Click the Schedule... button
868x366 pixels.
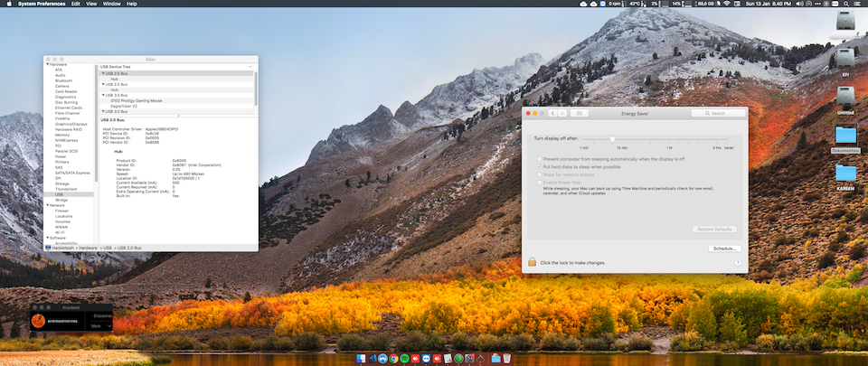(724, 248)
